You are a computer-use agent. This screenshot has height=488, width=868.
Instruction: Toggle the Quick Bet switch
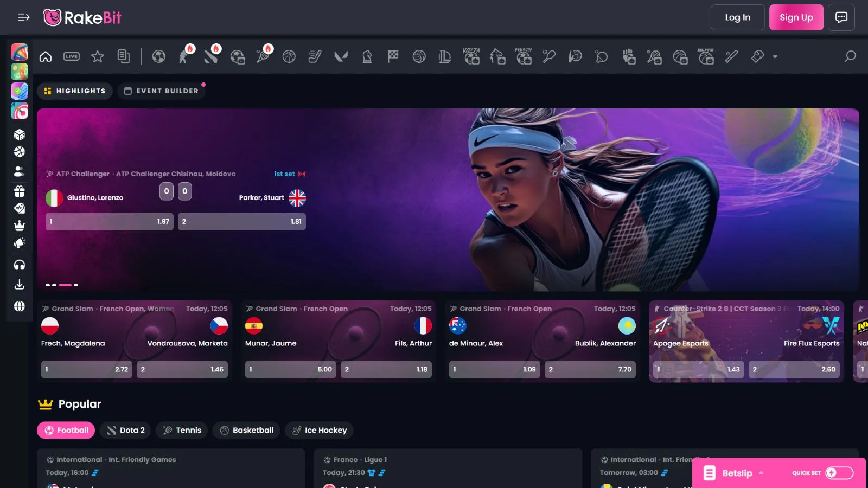[x=839, y=473]
